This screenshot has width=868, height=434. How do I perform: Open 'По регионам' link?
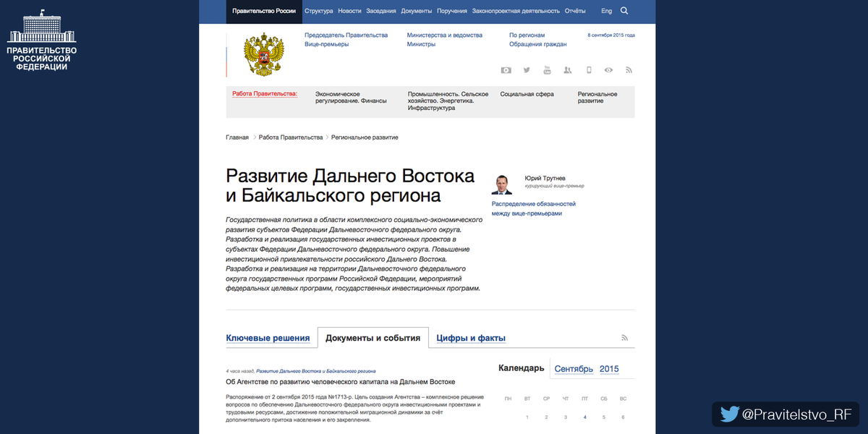527,35
